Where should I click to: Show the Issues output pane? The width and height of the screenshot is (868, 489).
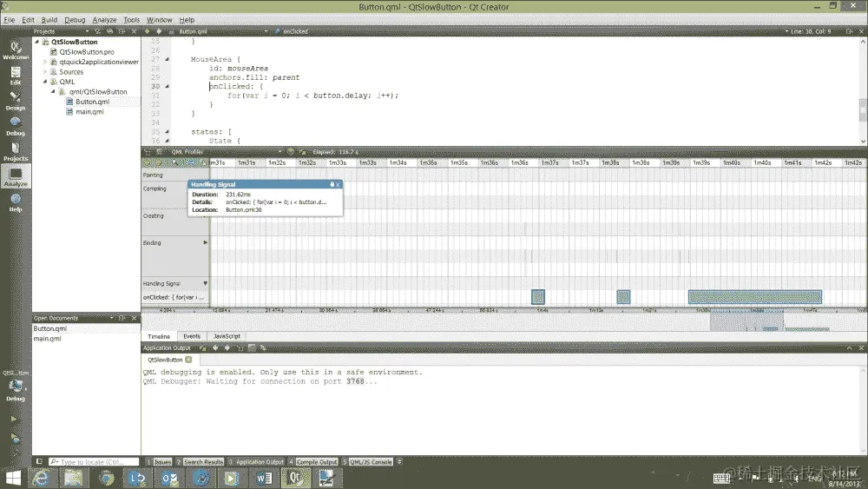pos(159,461)
